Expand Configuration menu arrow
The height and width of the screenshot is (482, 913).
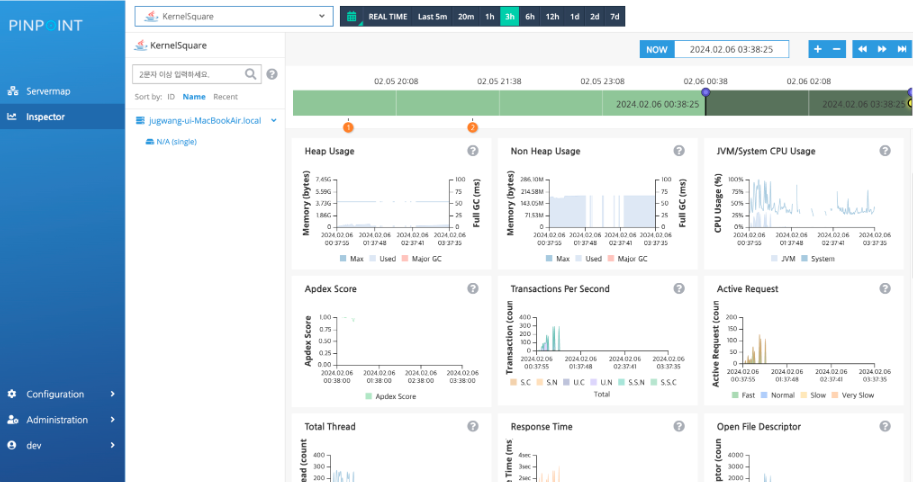pyautogui.click(x=112, y=394)
